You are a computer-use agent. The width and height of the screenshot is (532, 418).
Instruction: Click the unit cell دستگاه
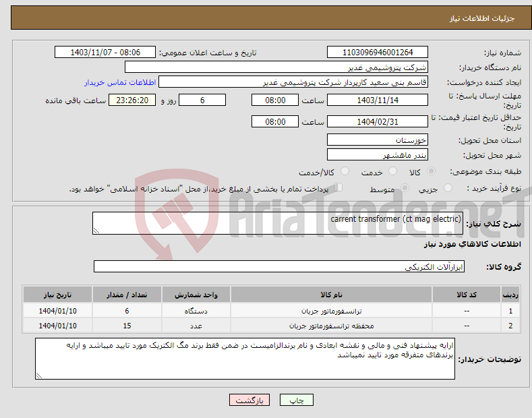[196, 311]
